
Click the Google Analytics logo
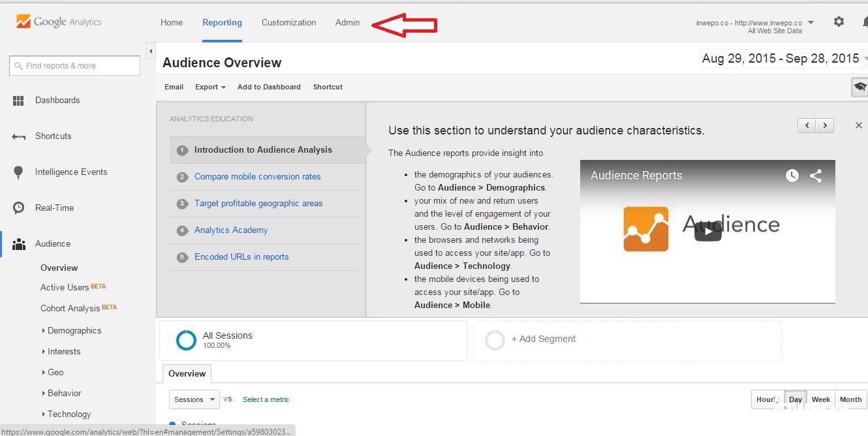coord(59,22)
